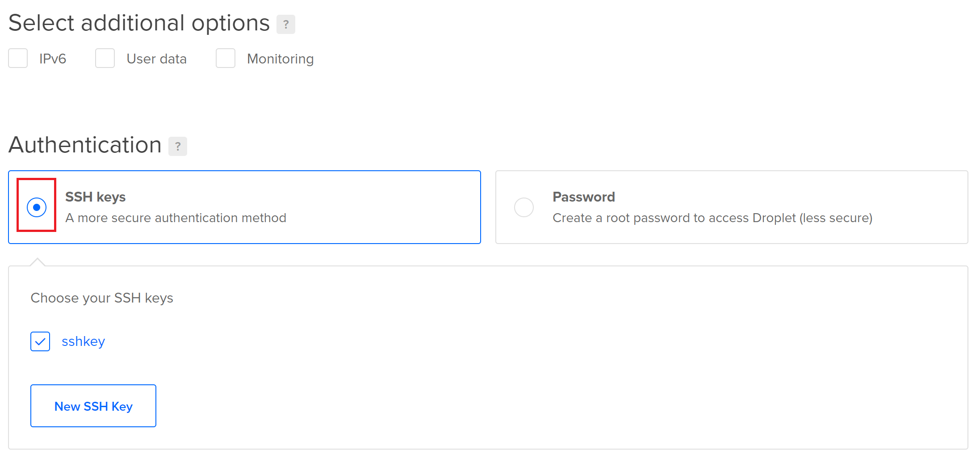Click the IPv6 label text
Image resolution: width=980 pixels, height=463 pixels.
[53, 59]
